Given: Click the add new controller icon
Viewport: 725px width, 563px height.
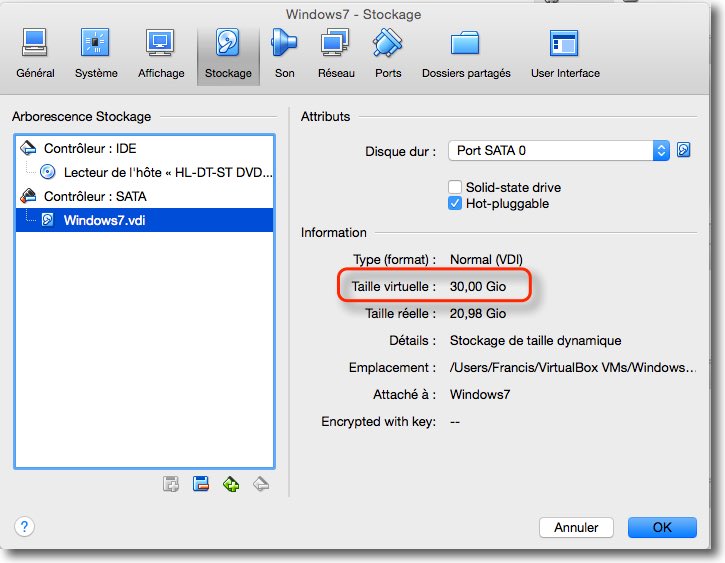Looking at the screenshot, I should (171, 484).
